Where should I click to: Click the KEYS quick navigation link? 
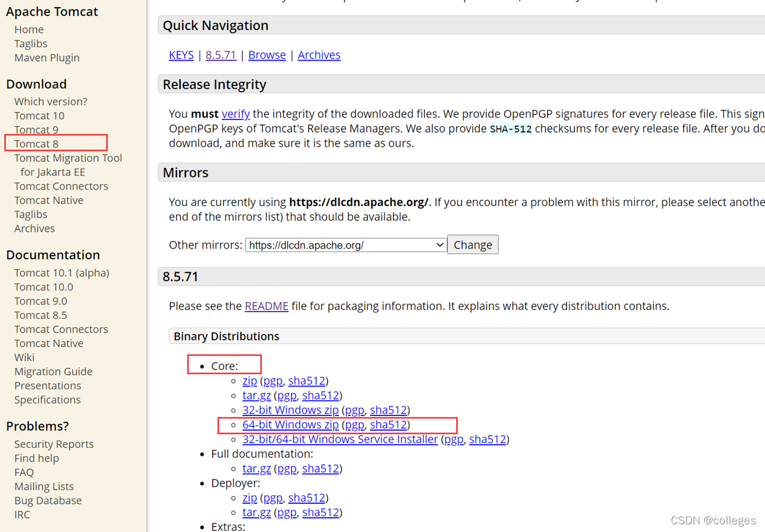(181, 55)
